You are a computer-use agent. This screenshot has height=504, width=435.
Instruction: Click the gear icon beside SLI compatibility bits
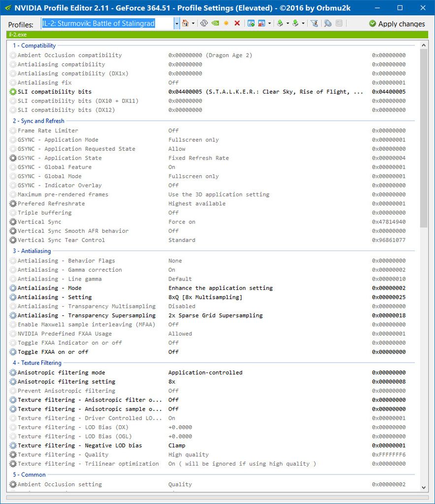(x=13, y=92)
